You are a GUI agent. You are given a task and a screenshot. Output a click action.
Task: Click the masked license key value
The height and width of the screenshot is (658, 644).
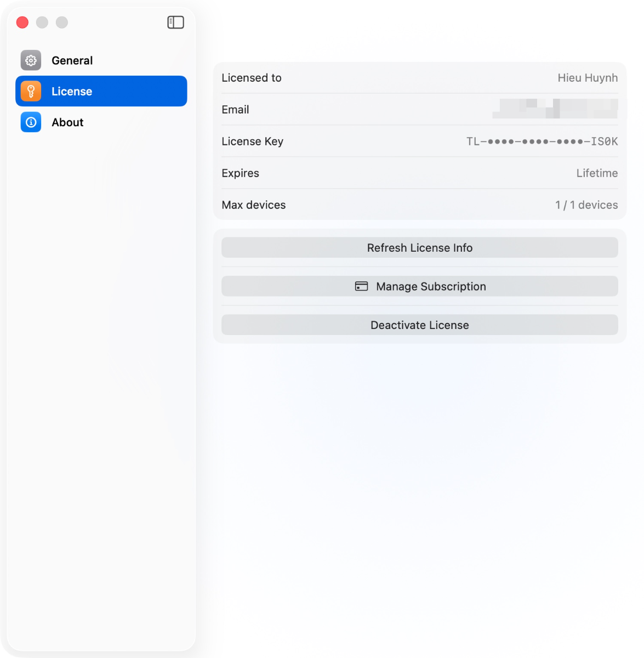tap(542, 141)
